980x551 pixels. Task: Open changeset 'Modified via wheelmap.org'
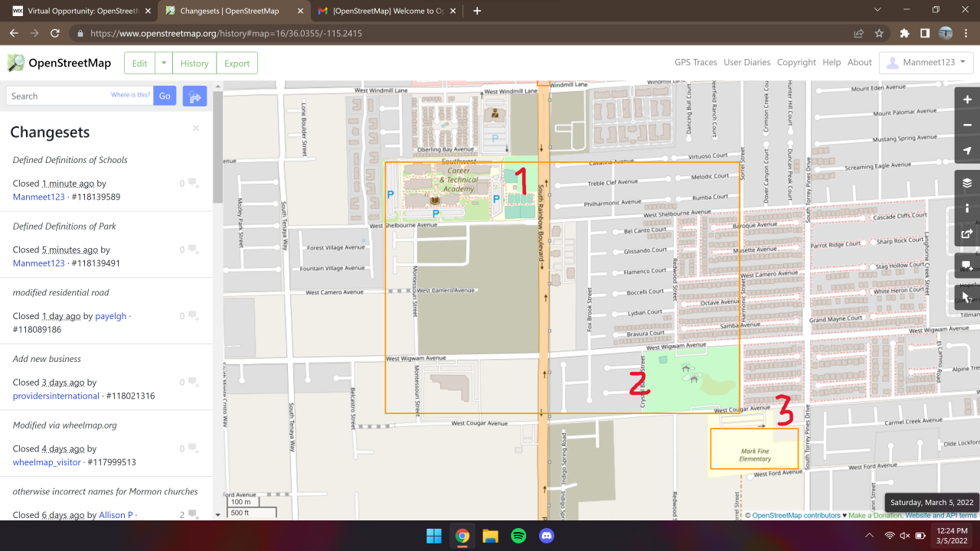coord(65,425)
